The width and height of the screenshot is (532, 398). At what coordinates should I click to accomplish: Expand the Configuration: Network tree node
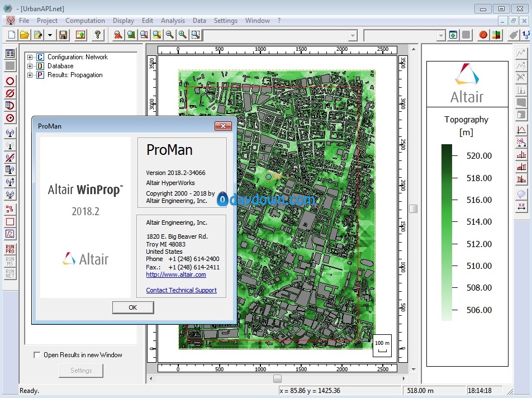tap(30, 57)
